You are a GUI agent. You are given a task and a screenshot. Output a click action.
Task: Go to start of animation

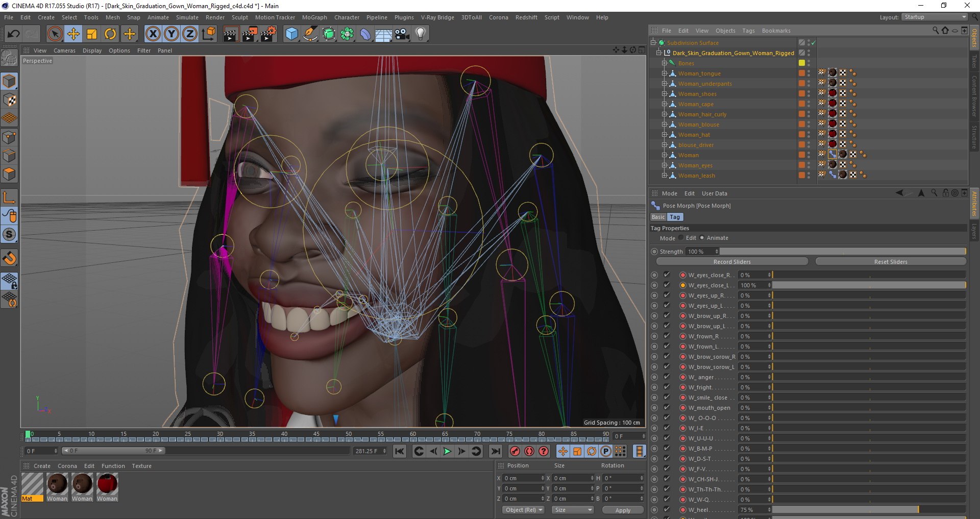[x=400, y=451]
